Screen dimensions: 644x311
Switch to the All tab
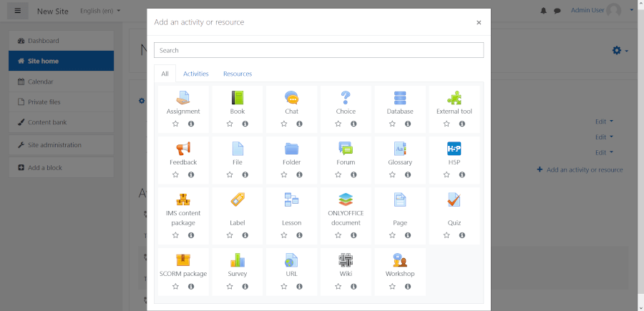[165, 74]
